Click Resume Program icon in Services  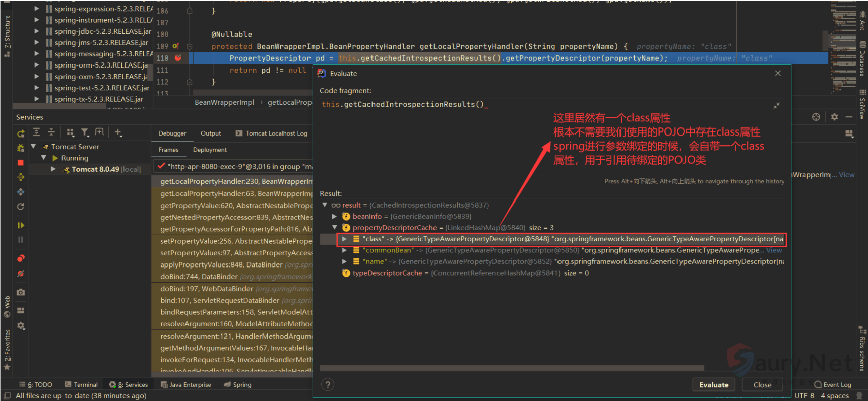tap(21, 225)
